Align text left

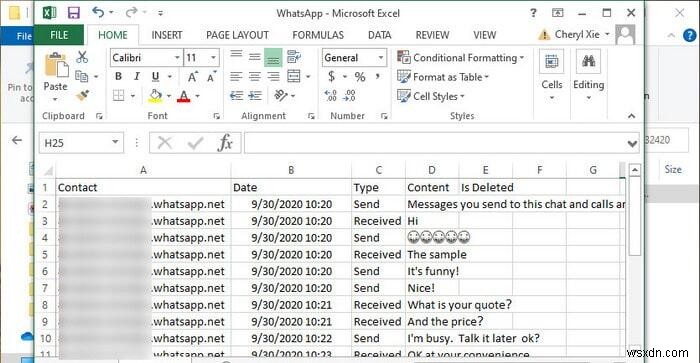coord(236,77)
